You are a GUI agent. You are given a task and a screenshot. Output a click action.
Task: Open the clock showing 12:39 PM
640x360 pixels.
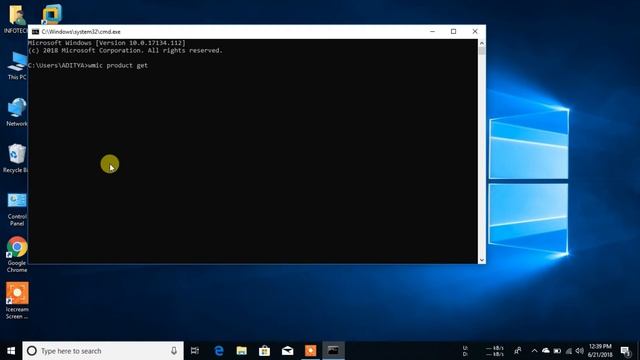tap(600, 351)
